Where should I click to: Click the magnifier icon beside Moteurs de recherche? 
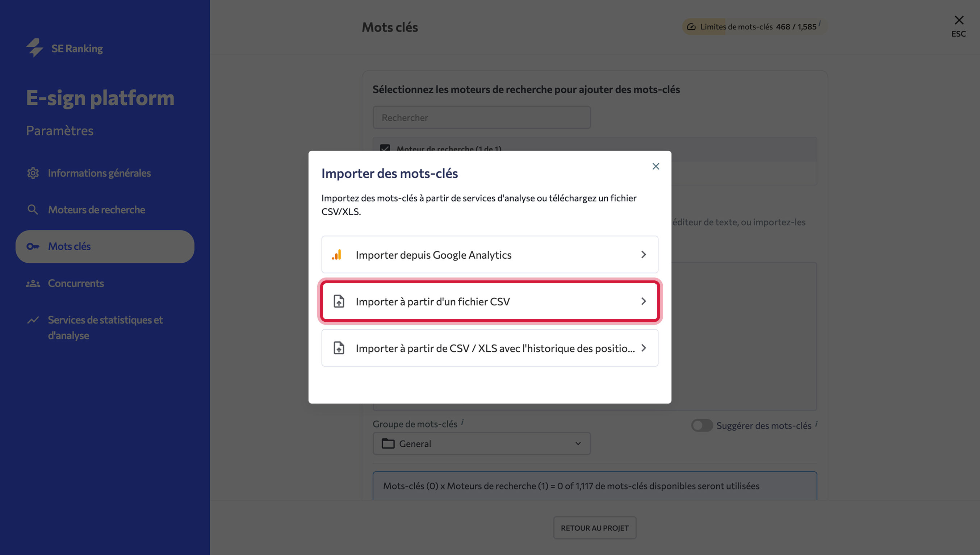point(33,210)
